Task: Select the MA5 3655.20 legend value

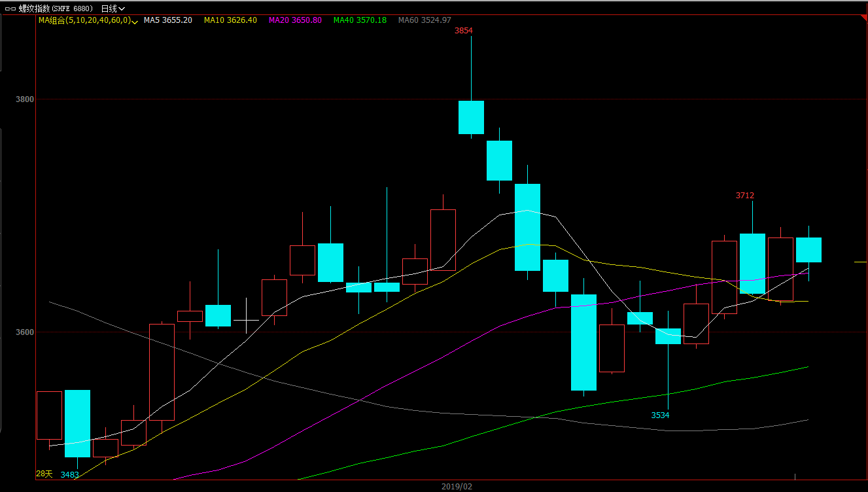Action: click(168, 21)
